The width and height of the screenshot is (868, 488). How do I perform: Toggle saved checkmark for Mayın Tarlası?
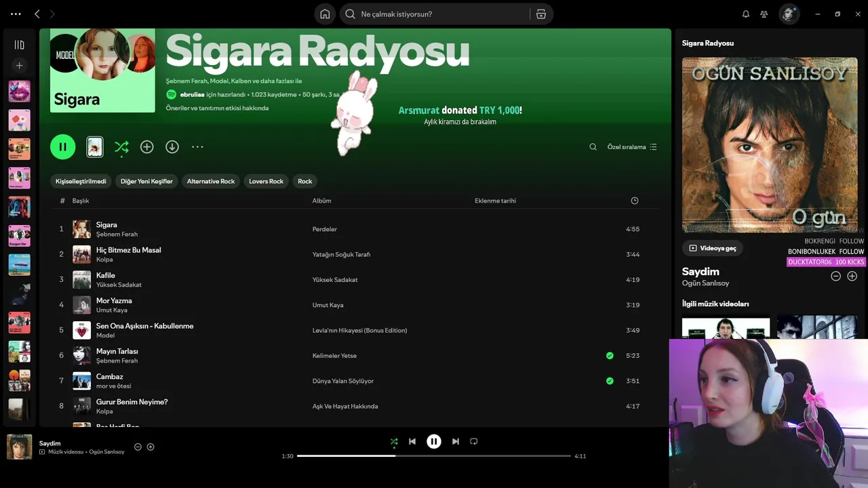click(610, 355)
